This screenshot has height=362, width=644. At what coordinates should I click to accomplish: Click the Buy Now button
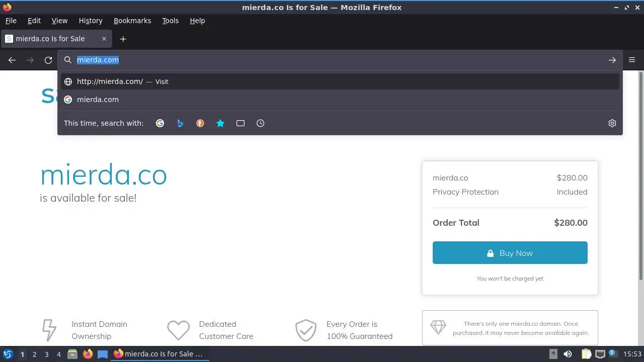click(510, 253)
